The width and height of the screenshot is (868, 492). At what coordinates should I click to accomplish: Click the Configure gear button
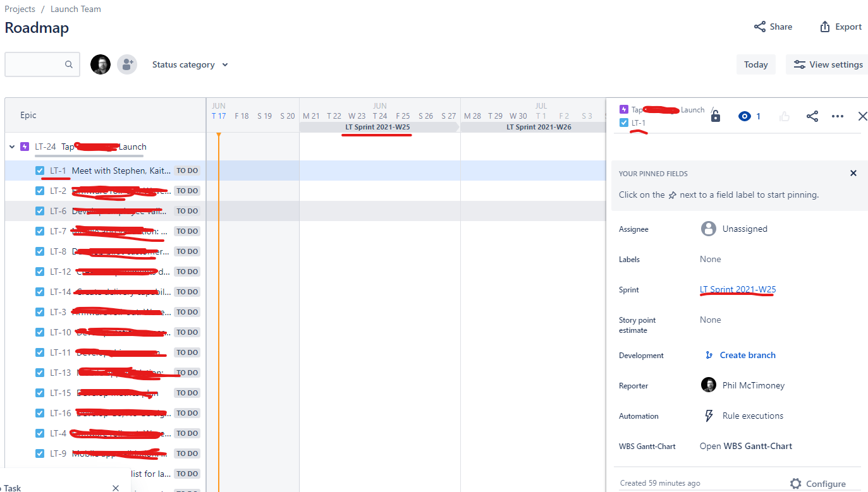818,484
